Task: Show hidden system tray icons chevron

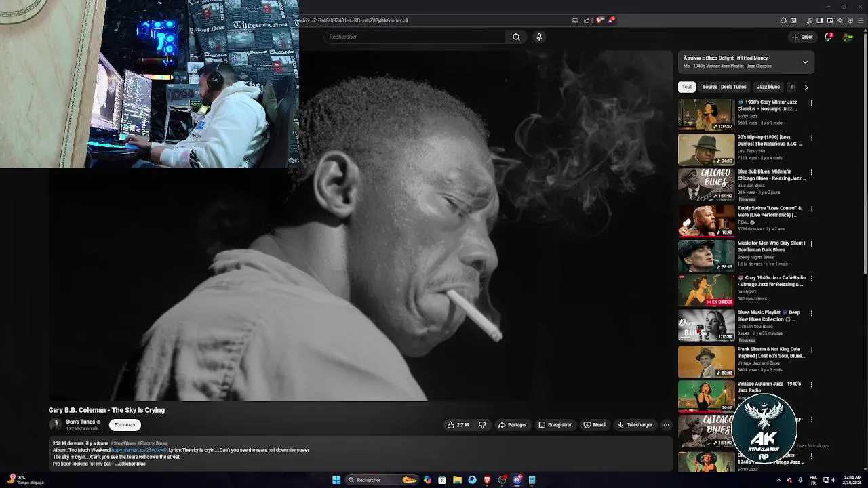Action: 778,480
